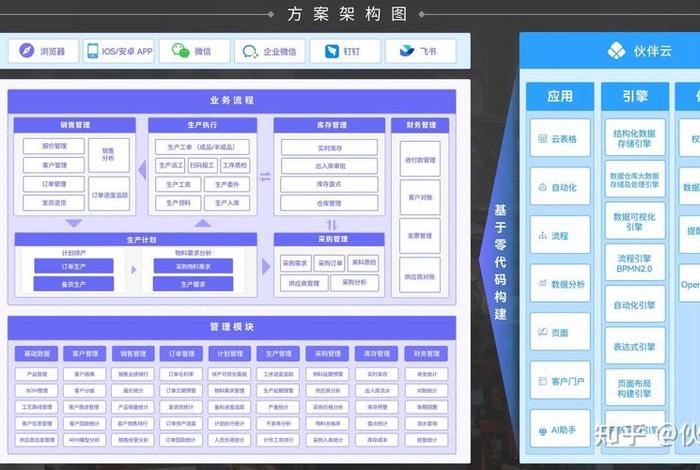Select the 仓库管理 box

[329, 203]
